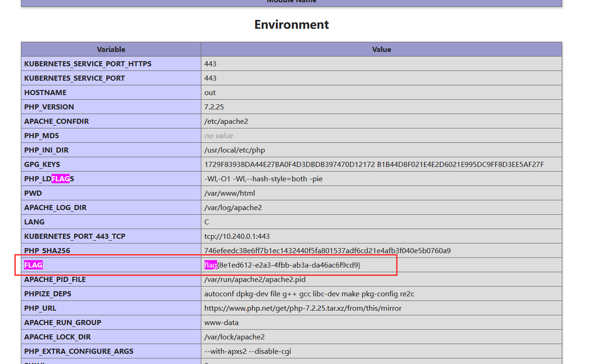
Task: Click the hostname value 'out'
Action: coord(210,92)
